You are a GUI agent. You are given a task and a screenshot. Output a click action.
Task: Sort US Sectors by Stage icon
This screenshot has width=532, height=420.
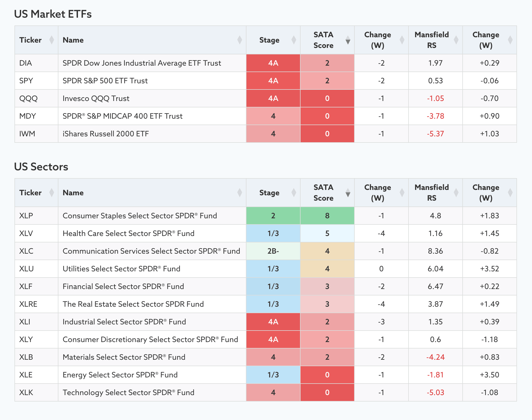[x=294, y=193]
